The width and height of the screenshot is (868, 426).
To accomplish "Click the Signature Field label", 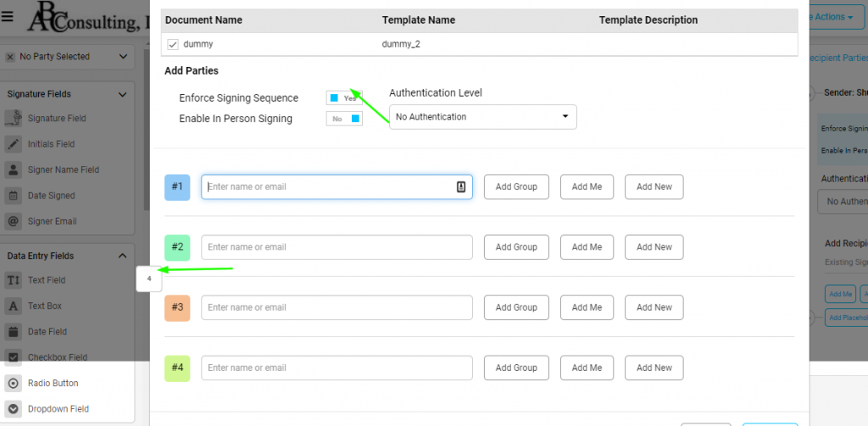I will point(57,118).
